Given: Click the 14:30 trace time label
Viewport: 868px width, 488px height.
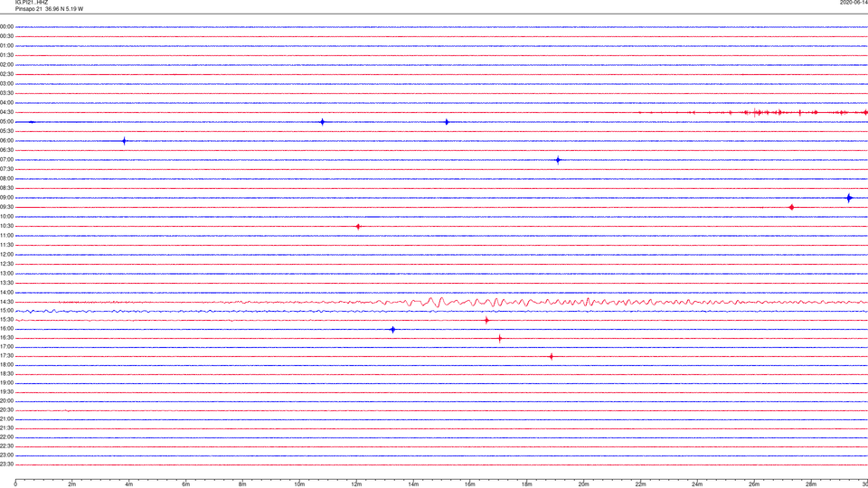Looking at the screenshot, I should (6, 302).
